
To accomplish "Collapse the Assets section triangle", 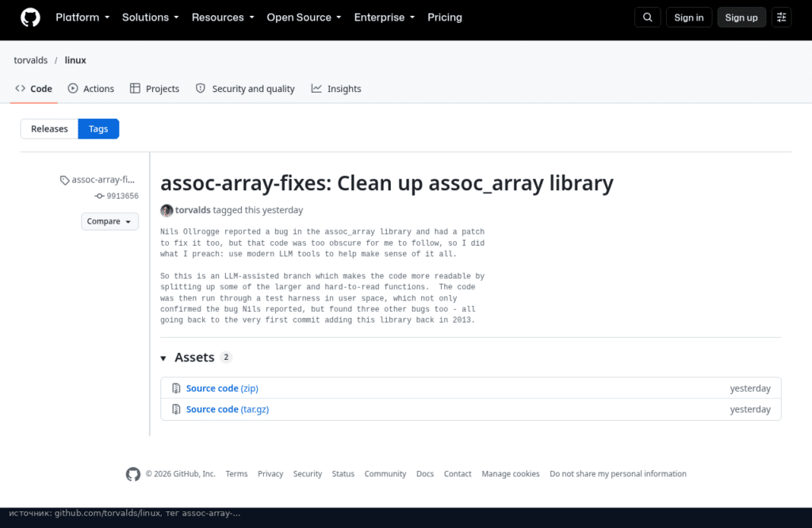I will point(163,358).
